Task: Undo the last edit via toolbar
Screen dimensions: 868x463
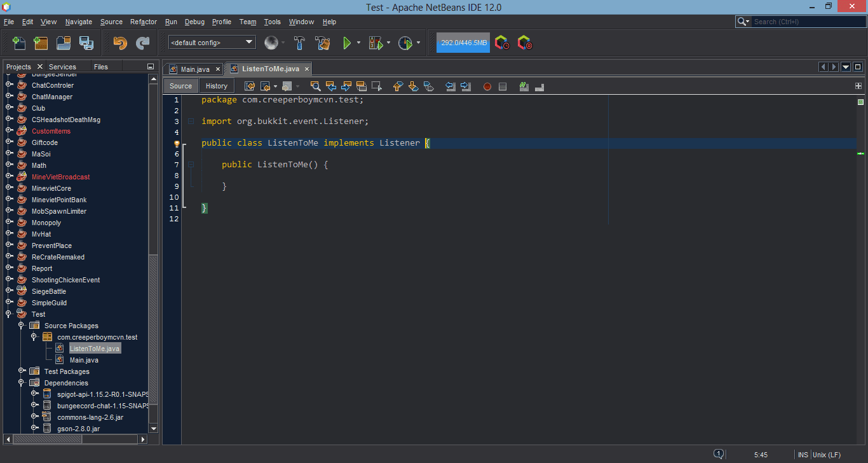Action: 119,43
